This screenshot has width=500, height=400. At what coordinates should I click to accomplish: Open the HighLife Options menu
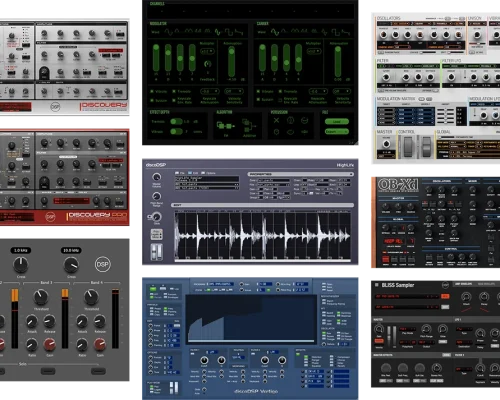point(208,173)
